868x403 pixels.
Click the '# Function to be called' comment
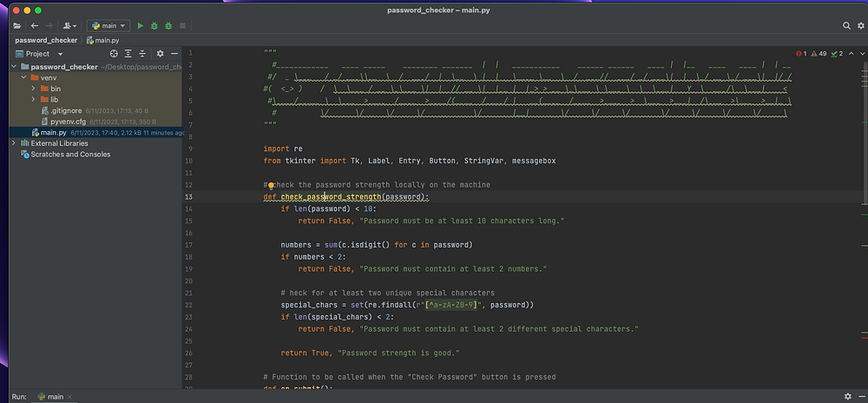410,377
